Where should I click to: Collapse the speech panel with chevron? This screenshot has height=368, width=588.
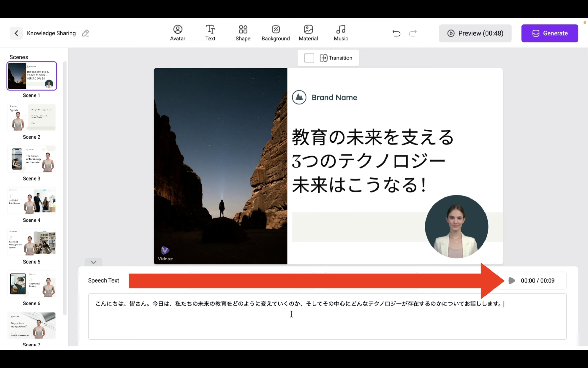click(x=94, y=262)
